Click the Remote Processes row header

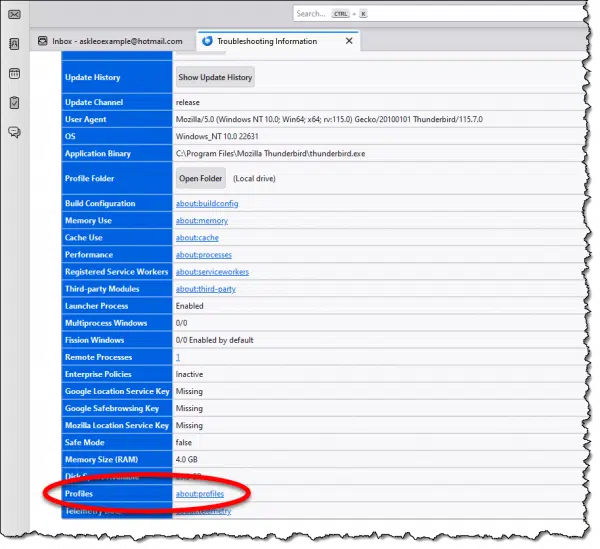(x=117, y=357)
